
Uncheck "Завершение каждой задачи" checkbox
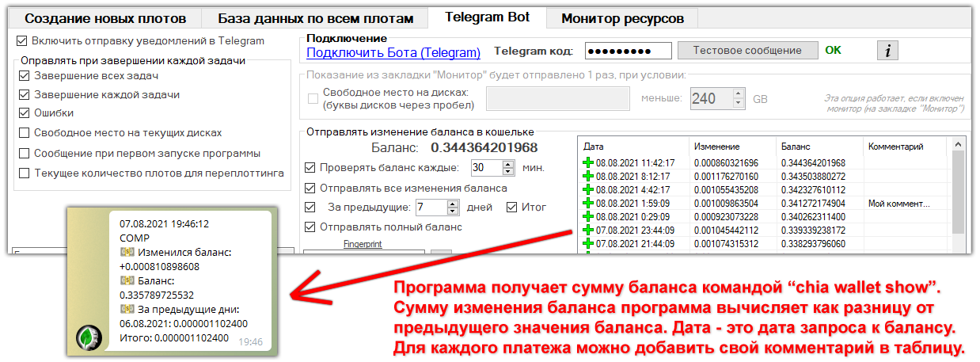click(x=25, y=94)
